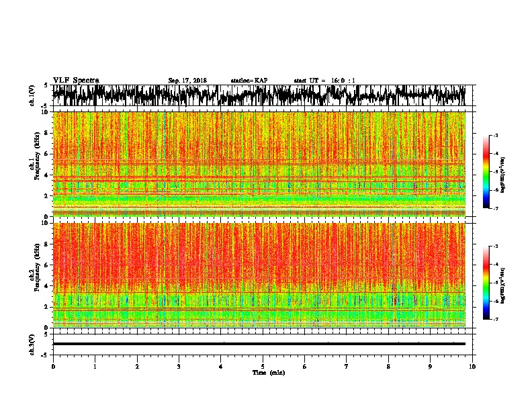Click the ch.3 flat voltage trace

point(259,344)
